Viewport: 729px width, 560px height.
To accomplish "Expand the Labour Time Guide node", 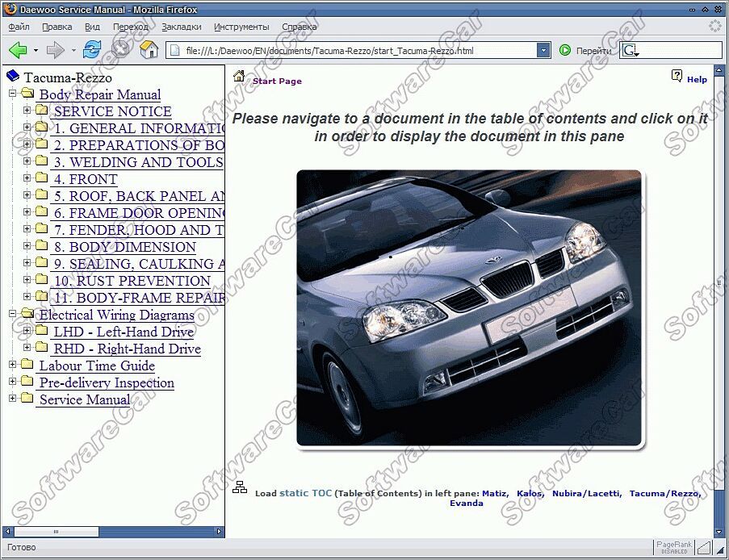I will point(13,366).
